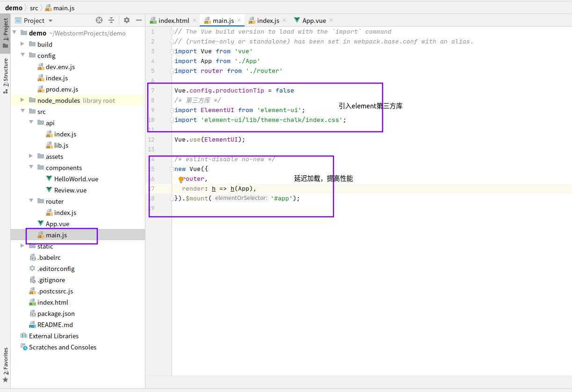Click the demo breadcrumb in the navigation bar

(x=14, y=7)
